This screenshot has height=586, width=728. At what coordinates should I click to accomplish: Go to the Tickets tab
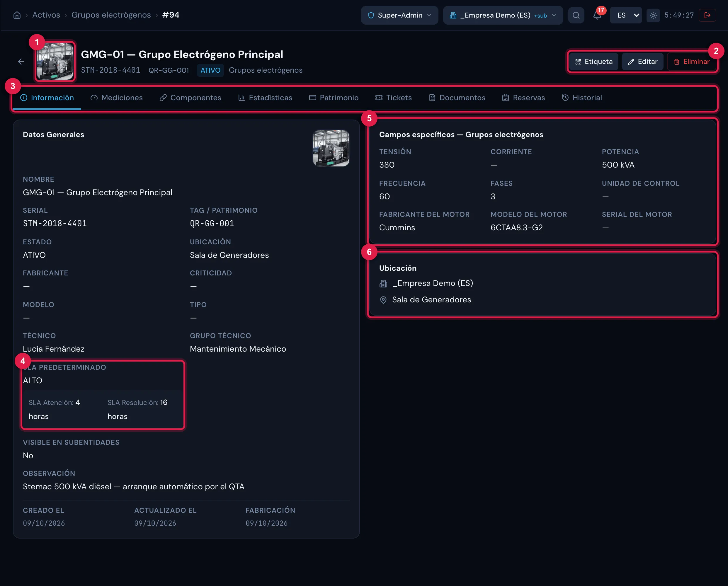393,98
